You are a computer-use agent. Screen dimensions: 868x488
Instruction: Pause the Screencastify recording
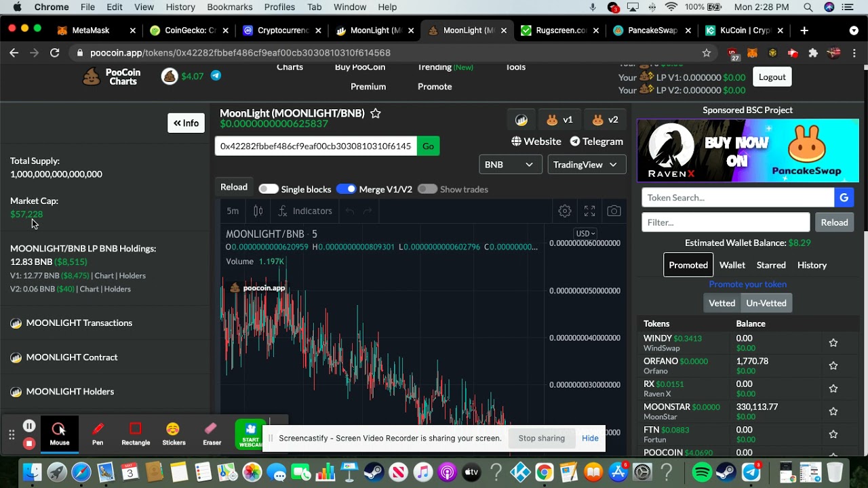[29, 426]
